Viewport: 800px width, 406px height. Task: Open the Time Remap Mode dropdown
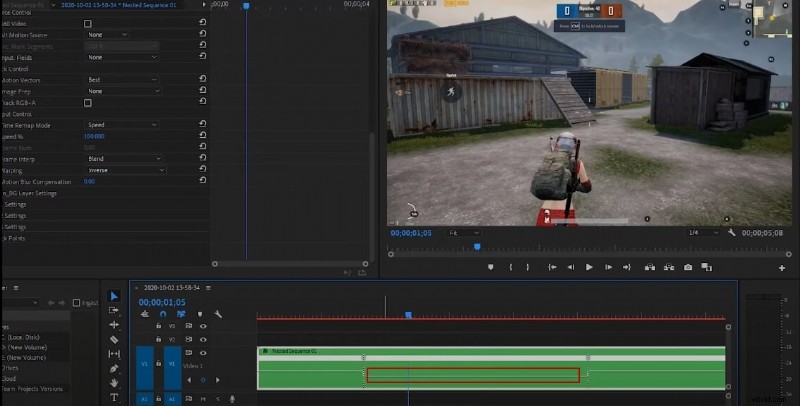121,124
